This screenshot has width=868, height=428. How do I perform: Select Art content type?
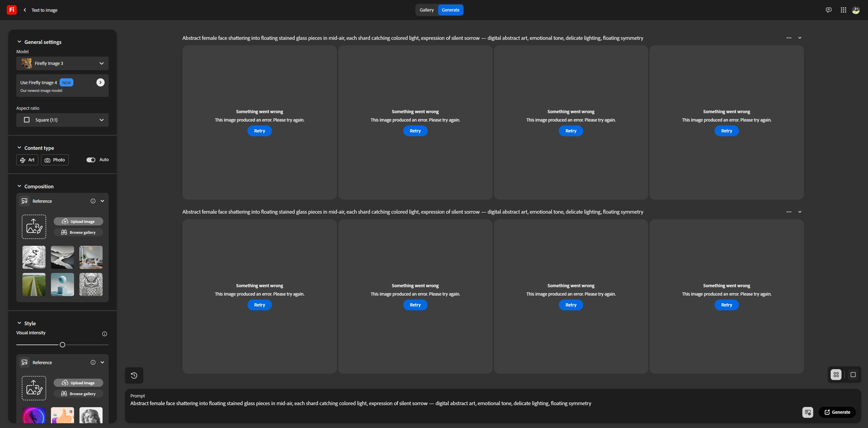point(27,160)
